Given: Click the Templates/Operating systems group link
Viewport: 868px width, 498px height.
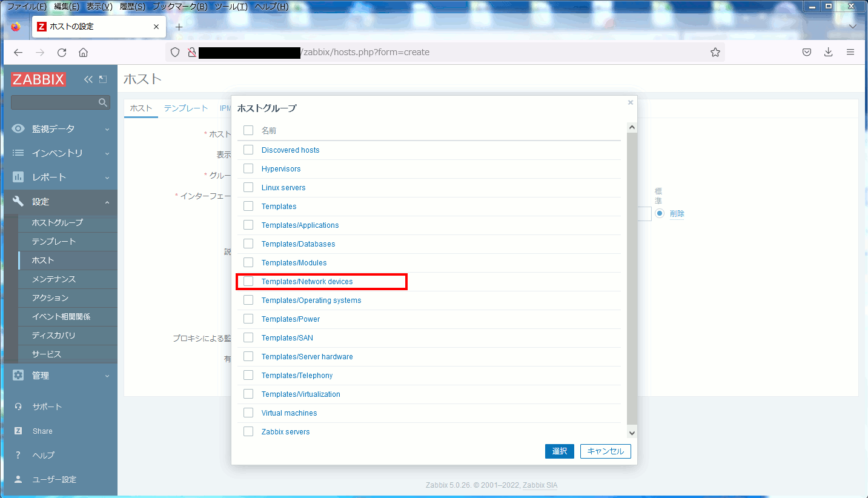Looking at the screenshot, I should pyautogui.click(x=311, y=300).
